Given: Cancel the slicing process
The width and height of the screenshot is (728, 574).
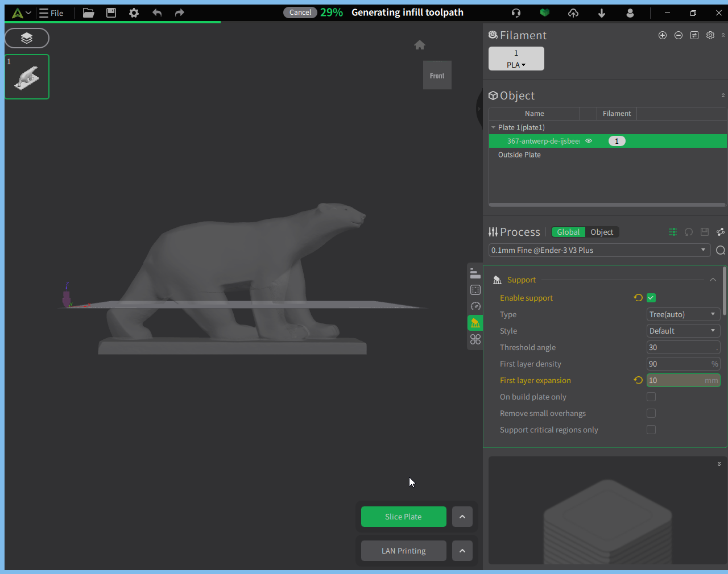Looking at the screenshot, I should click(x=300, y=13).
